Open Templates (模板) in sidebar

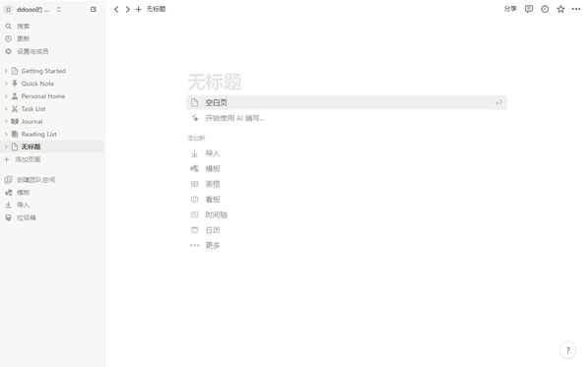(x=18, y=193)
